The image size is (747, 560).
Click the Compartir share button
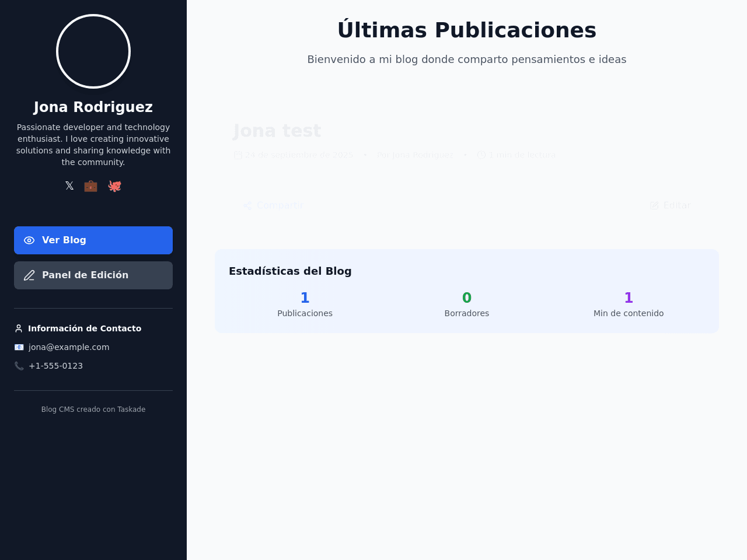tap(273, 205)
